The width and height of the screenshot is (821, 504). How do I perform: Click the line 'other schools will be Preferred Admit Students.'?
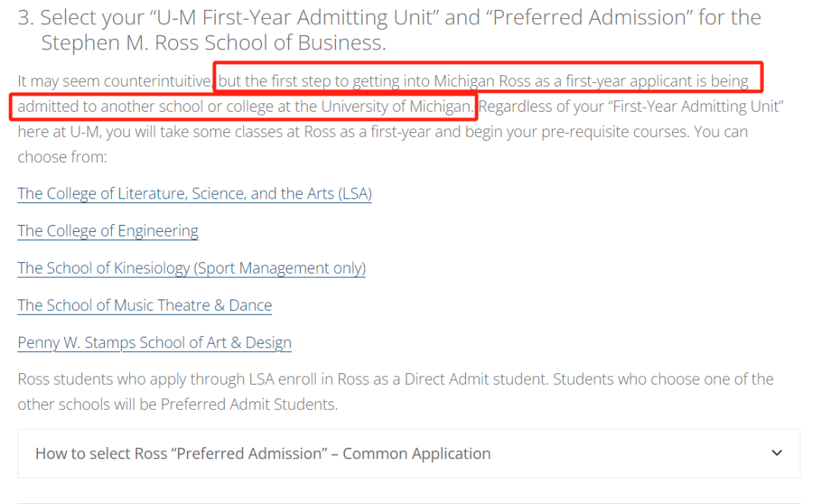point(177,404)
